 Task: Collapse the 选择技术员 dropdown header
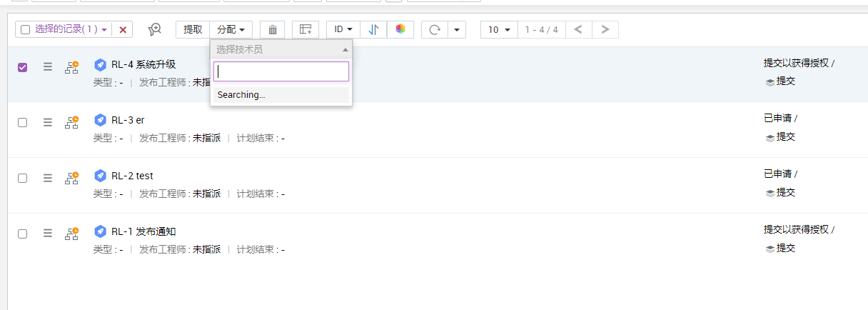pyautogui.click(x=281, y=50)
